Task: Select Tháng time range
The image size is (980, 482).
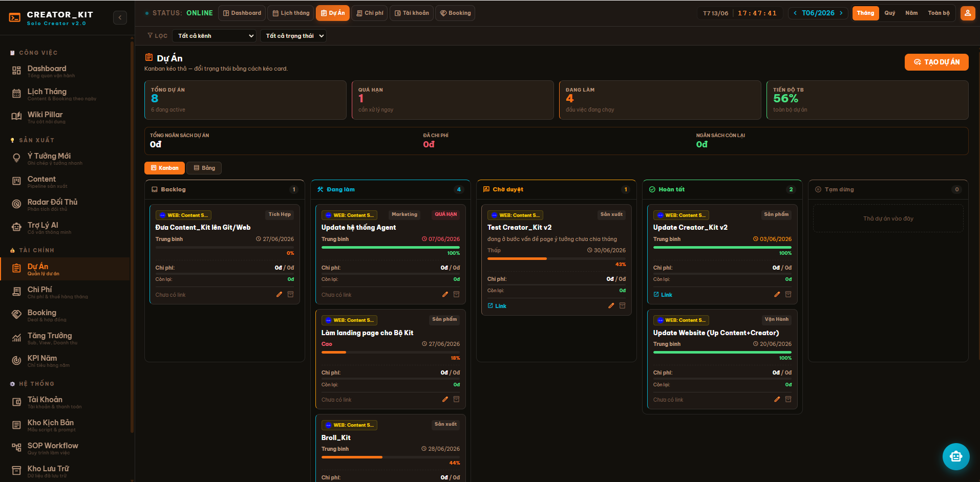Action: coord(865,13)
